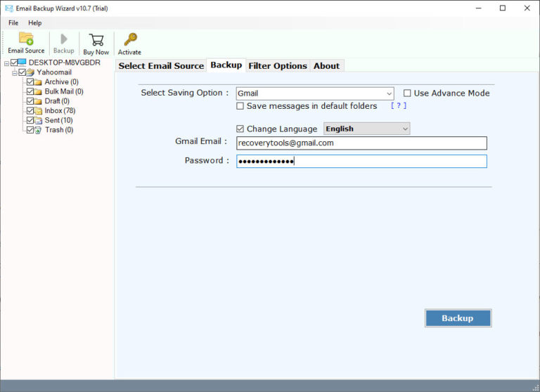Open the Select Saving Option dropdown
The height and width of the screenshot is (392, 540).
click(315, 93)
